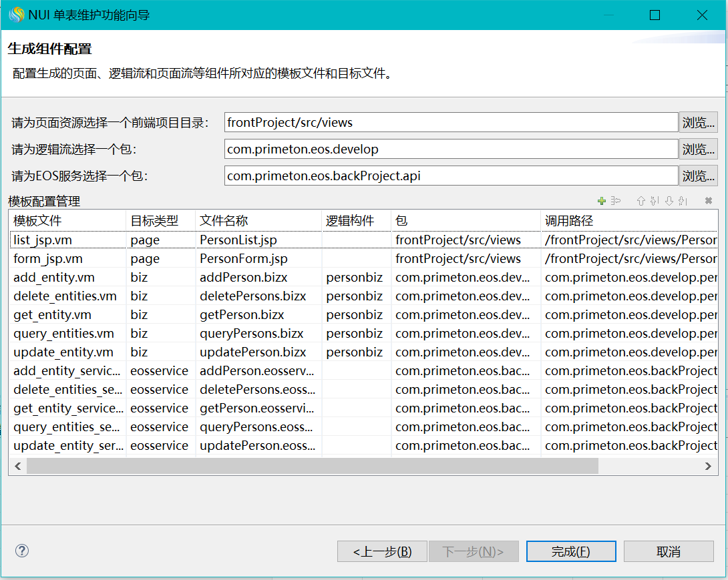The height and width of the screenshot is (580, 728).
Task: Click the com.primeton.eos.develop package field
Action: click(451, 149)
